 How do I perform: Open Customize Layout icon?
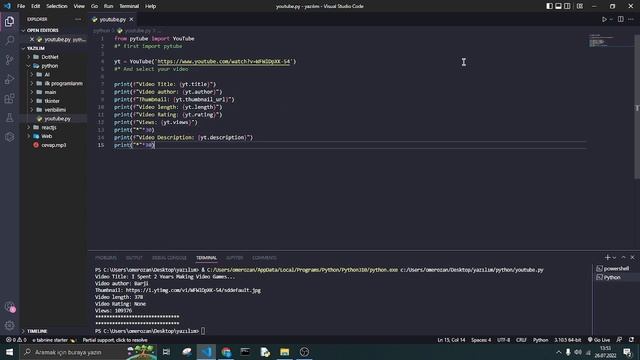click(x=580, y=6)
